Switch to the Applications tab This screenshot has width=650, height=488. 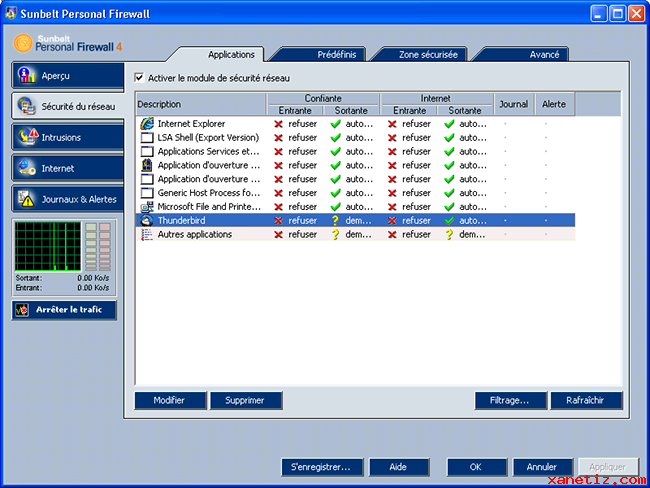pyautogui.click(x=231, y=54)
